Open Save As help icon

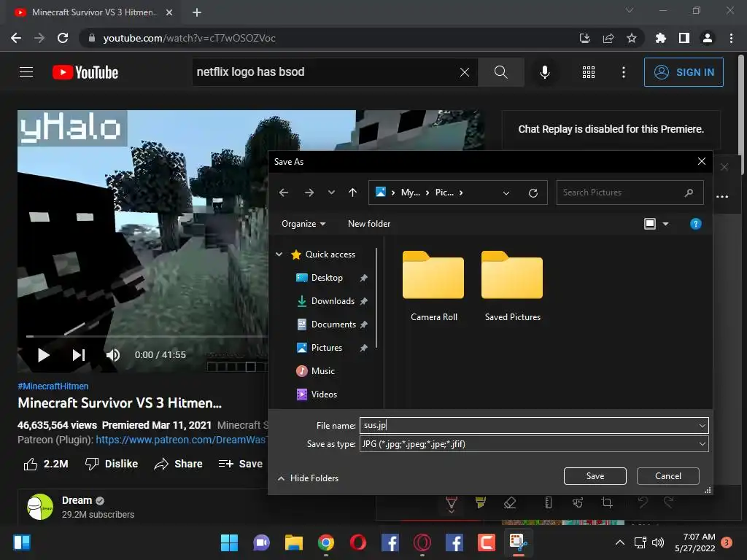pyautogui.click(x=695, y=224)
